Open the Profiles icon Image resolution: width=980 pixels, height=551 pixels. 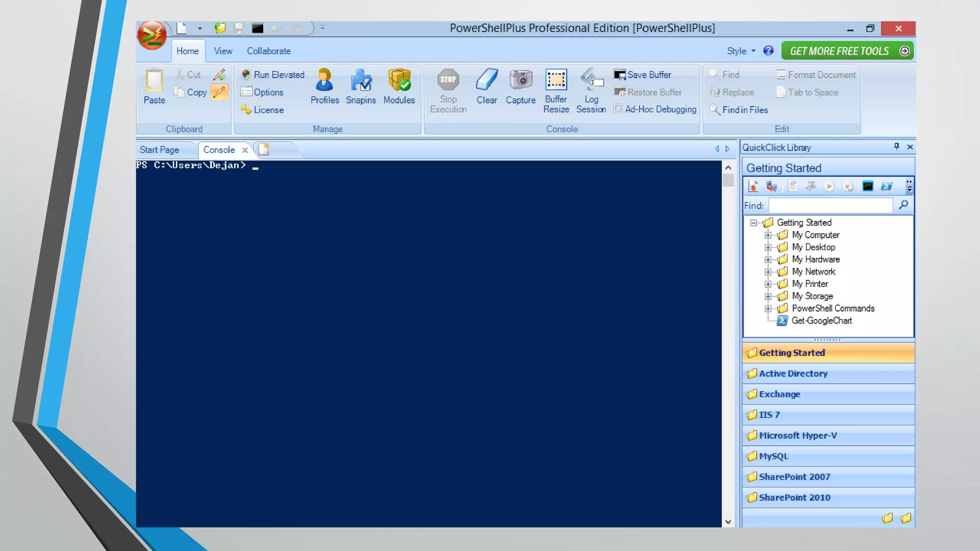(x=324, y=80)
